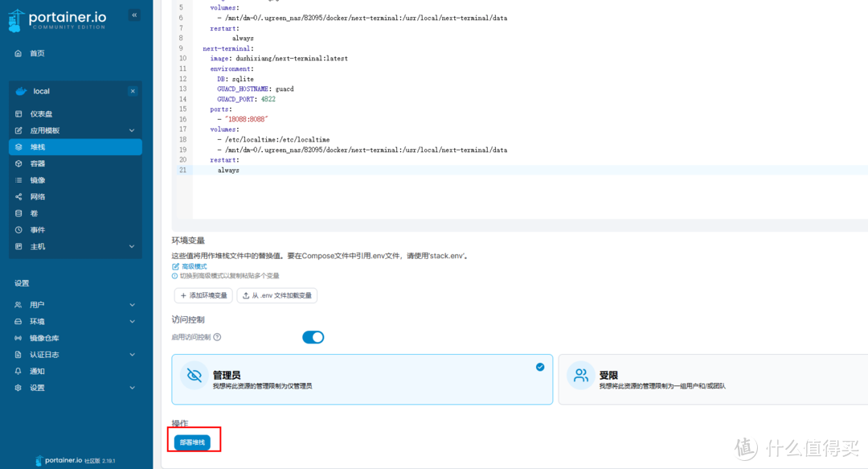
Task: Click the radio icon beside 镜像仓库
Action: [x=18, y=338]
